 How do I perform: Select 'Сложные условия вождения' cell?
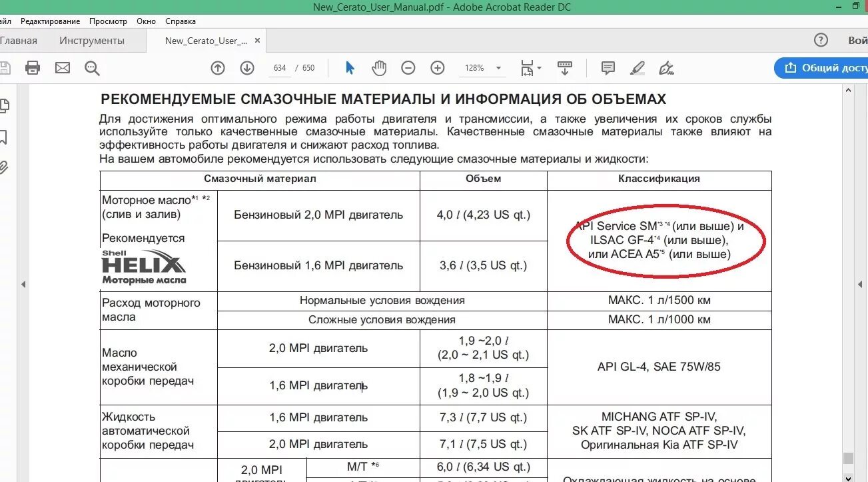click(382, 320)
